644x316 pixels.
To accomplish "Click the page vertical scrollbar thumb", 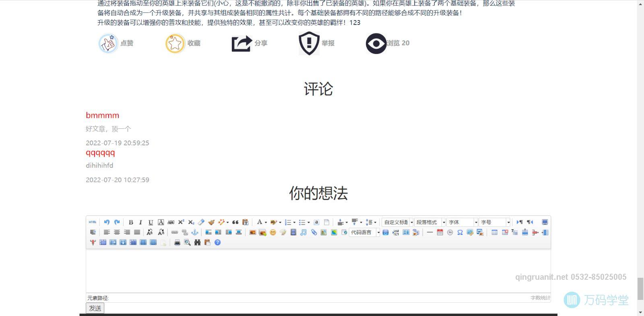I will click(640, 288).
